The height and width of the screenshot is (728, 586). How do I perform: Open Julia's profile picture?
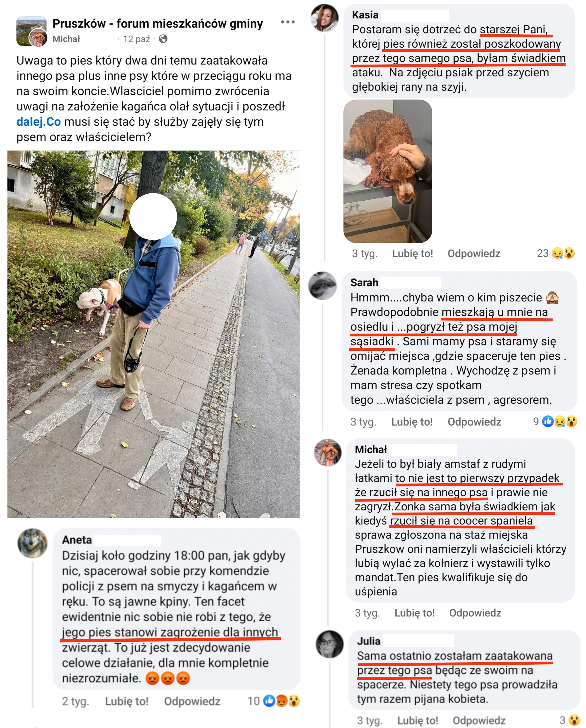(x=330, y=644)
